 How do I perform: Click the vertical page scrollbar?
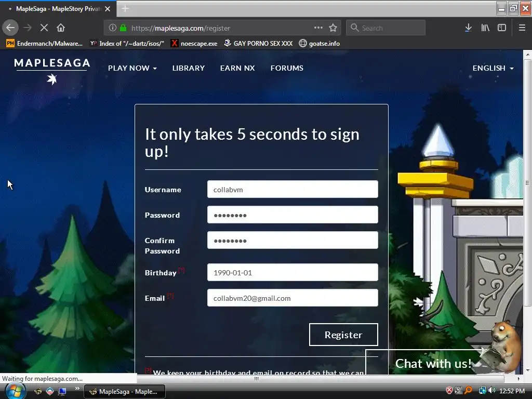(x=527, y=183)
